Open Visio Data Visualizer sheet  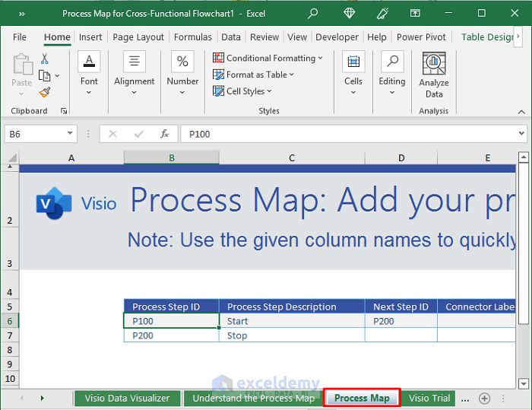point(127,398)
